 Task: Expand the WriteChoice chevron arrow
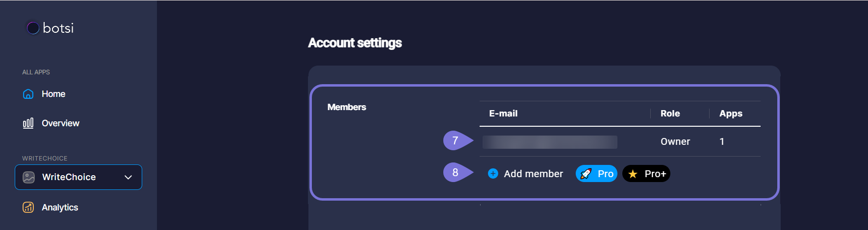(x=128, y=177)
